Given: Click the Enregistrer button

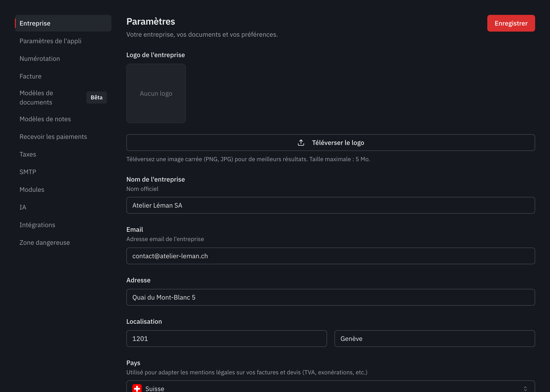Looking at the screenshot, I should [511, 23].
